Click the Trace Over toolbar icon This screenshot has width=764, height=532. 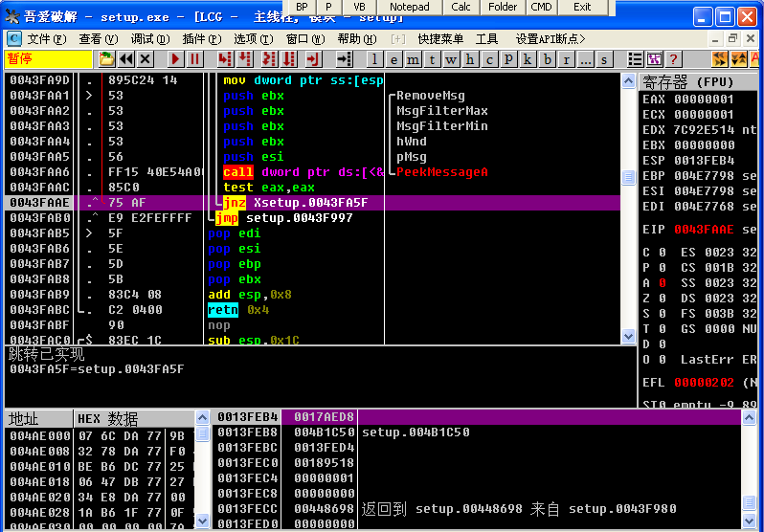point(288,59)
